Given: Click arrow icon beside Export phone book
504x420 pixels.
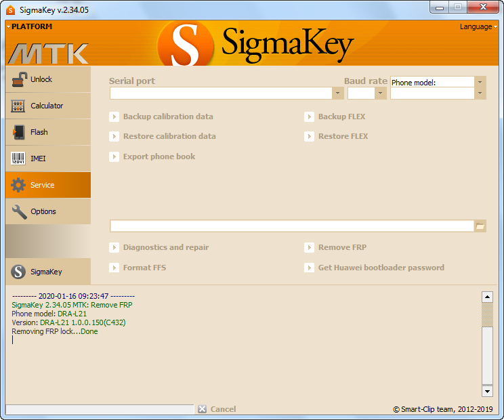Looking at the screenshot, I should (x=114, y=156).
